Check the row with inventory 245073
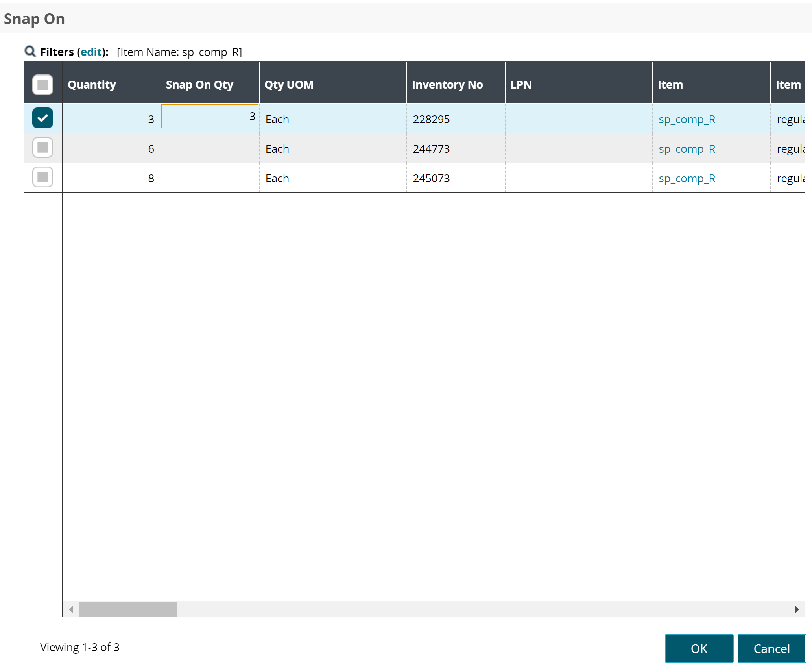This screenshot has height=668, width=812. tap(42, 177)
